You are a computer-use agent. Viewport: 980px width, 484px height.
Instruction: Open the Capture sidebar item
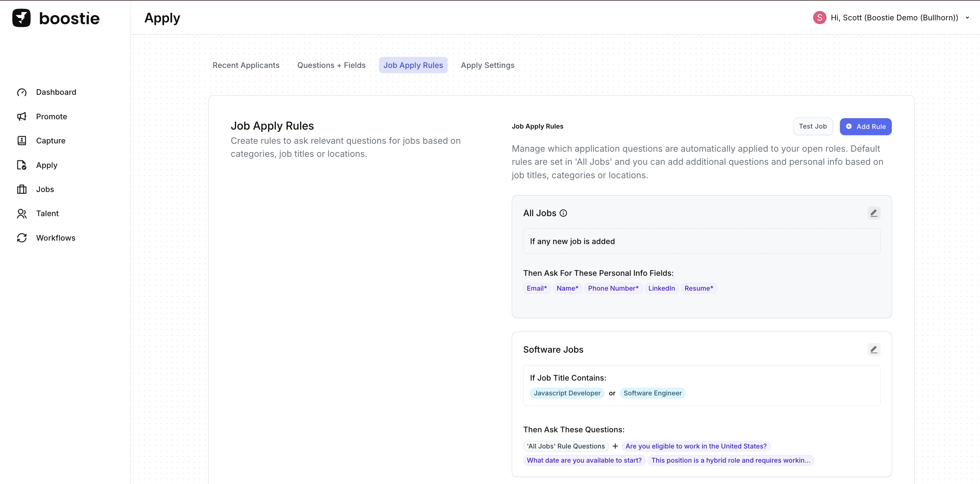pos(50,141)
